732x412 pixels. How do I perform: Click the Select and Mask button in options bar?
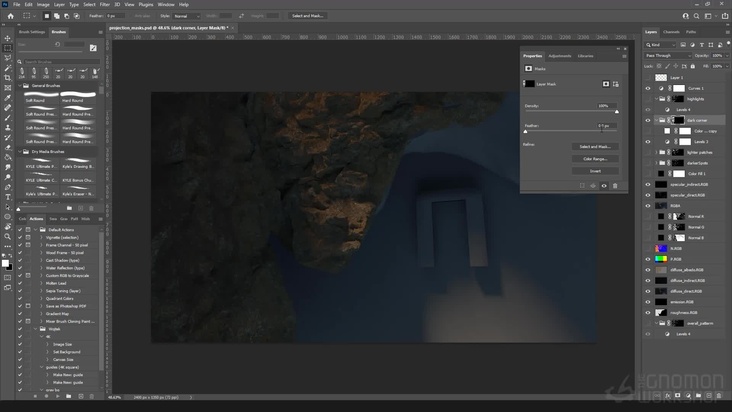coord(308,16)
